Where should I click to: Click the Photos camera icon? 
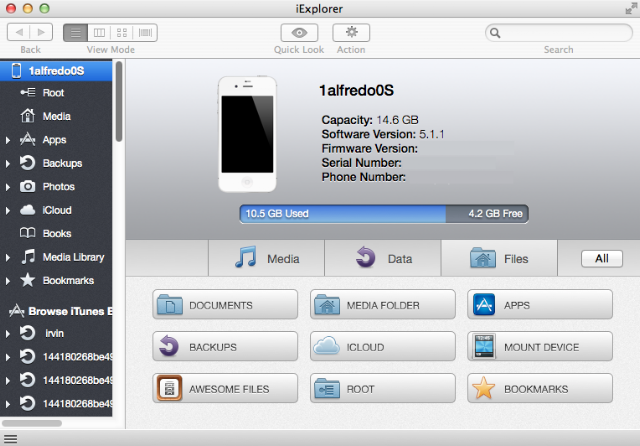27,186
